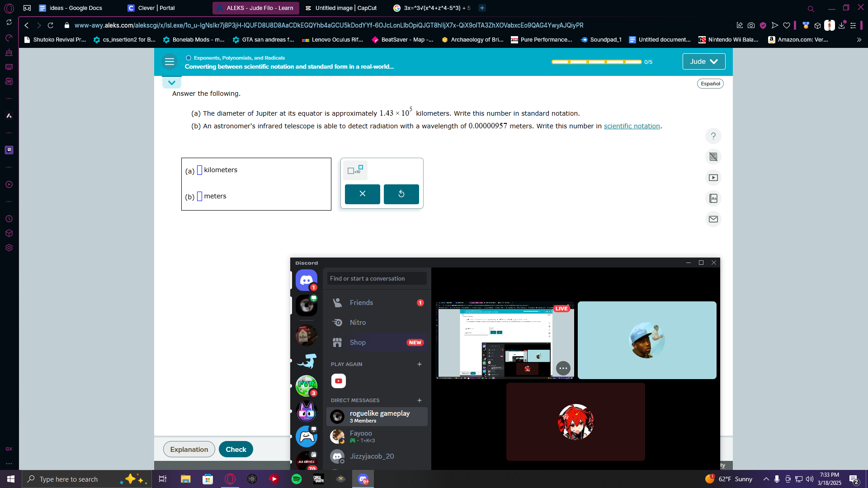The width and height of the screenshot is (868, 488).
Task: Switch to the Untitled image | CapCut tab
Action: [346, 8]
